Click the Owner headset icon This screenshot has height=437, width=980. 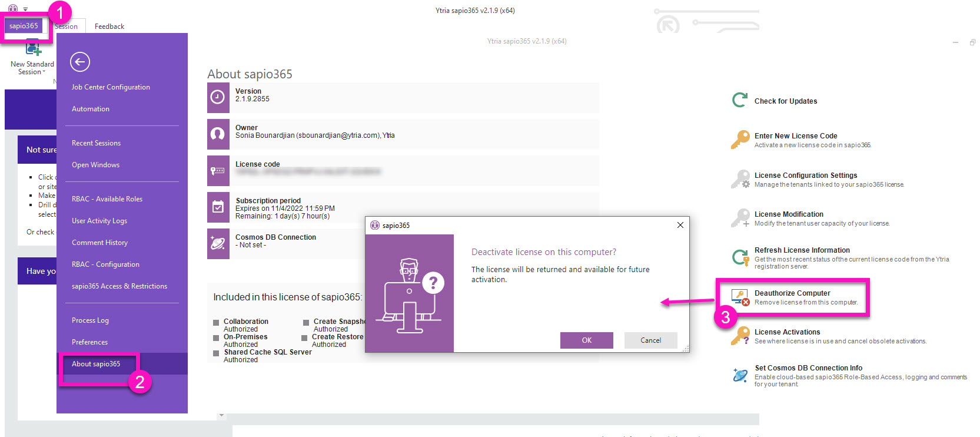[x=218, y=134]
